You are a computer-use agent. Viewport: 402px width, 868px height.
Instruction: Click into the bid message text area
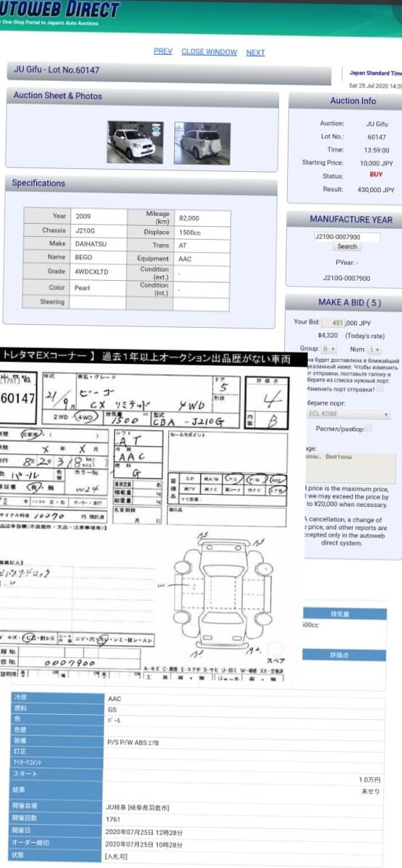(350, 469)
